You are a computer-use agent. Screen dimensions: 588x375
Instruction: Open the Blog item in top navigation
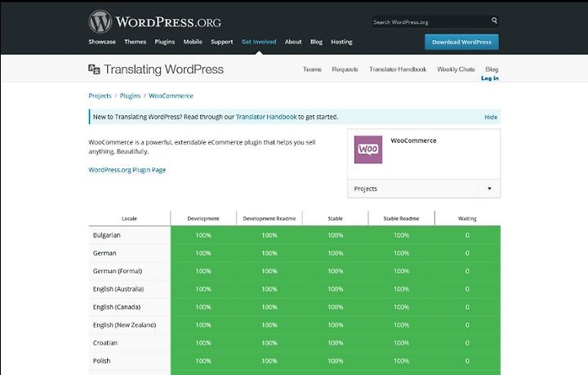(x=316, y=42)
